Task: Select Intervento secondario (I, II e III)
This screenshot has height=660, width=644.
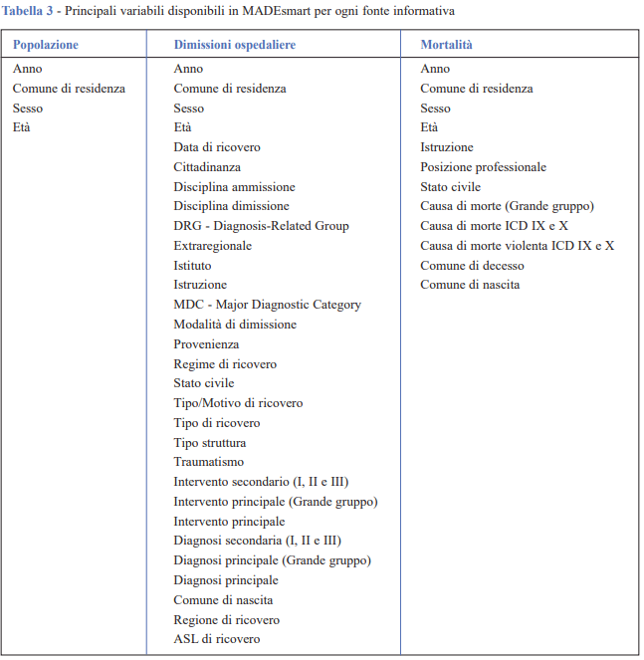Action: tap(261, 482)
